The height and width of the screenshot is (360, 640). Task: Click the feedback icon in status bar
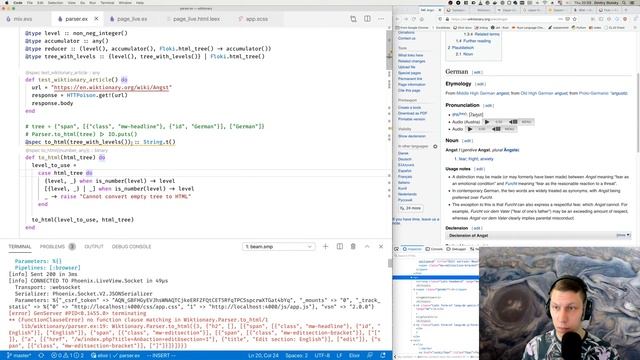point(370,356)
